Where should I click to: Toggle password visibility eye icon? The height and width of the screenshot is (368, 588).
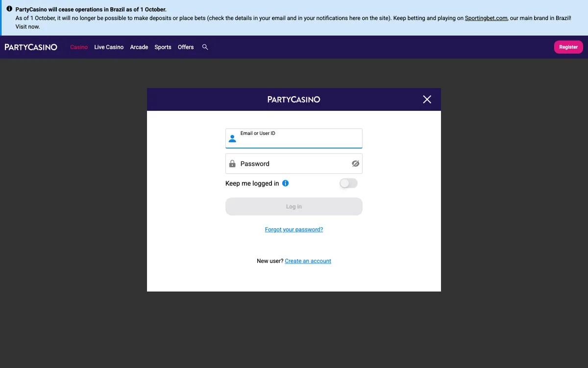(356, 163)
